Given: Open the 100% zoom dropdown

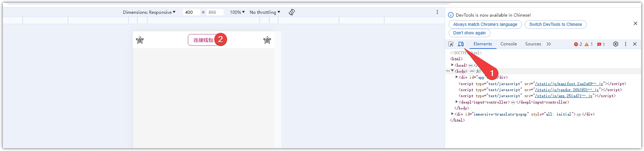Looking at the screenshot, I should pos(237,12).
